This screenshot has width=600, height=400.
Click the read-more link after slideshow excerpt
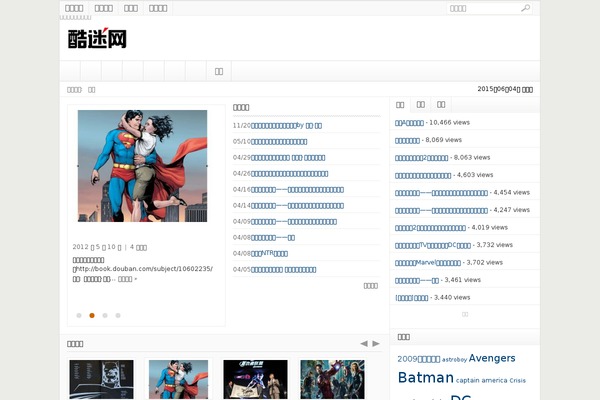127,279
